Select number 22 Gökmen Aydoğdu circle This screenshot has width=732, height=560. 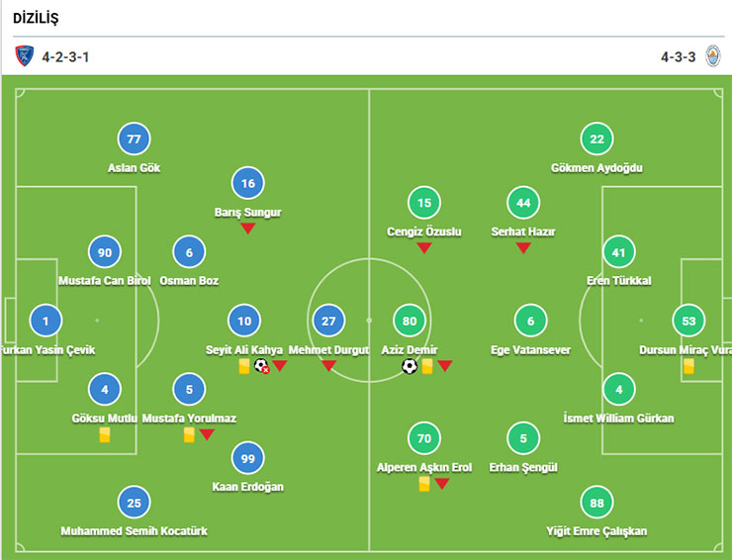pyautogui.click(x=596, y=140)
